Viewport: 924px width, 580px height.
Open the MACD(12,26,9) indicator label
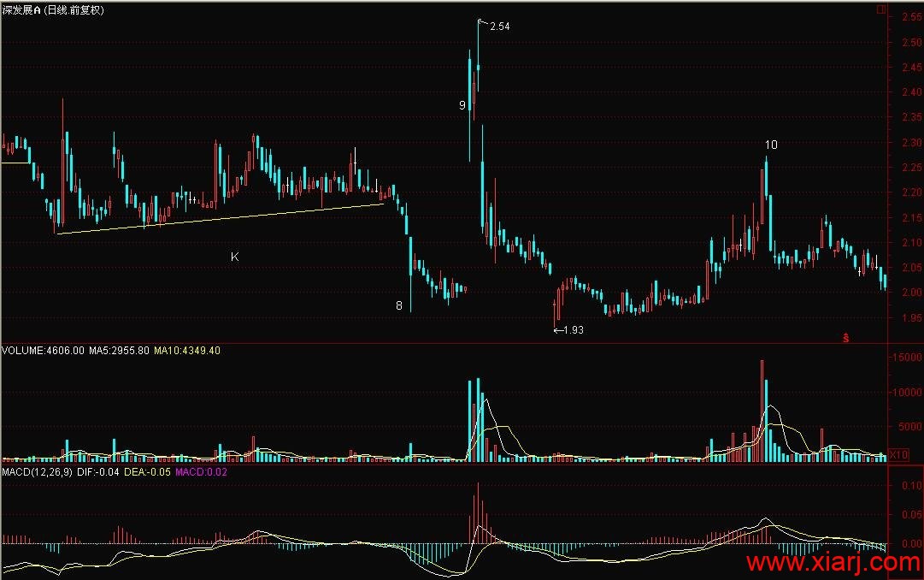click(x=37, y=472)
